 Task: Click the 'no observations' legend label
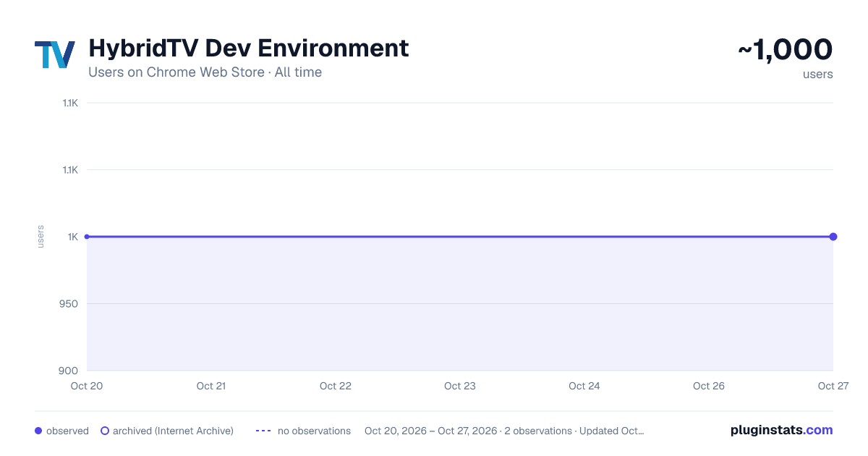pyautogui.click(x=314, y=431)
